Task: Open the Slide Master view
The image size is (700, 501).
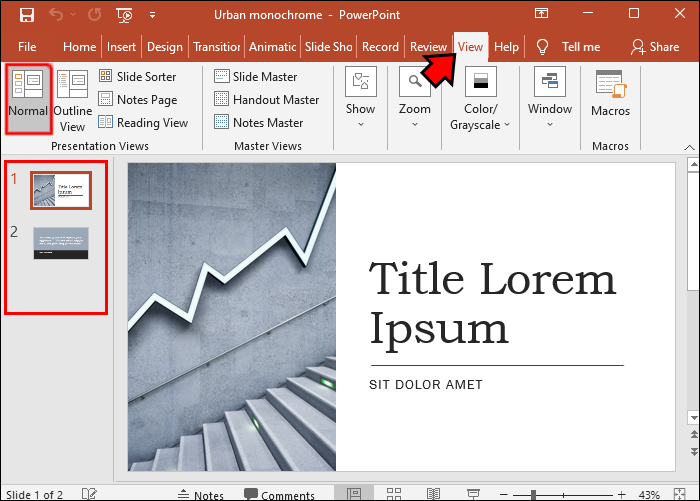Action: point(255,76)
